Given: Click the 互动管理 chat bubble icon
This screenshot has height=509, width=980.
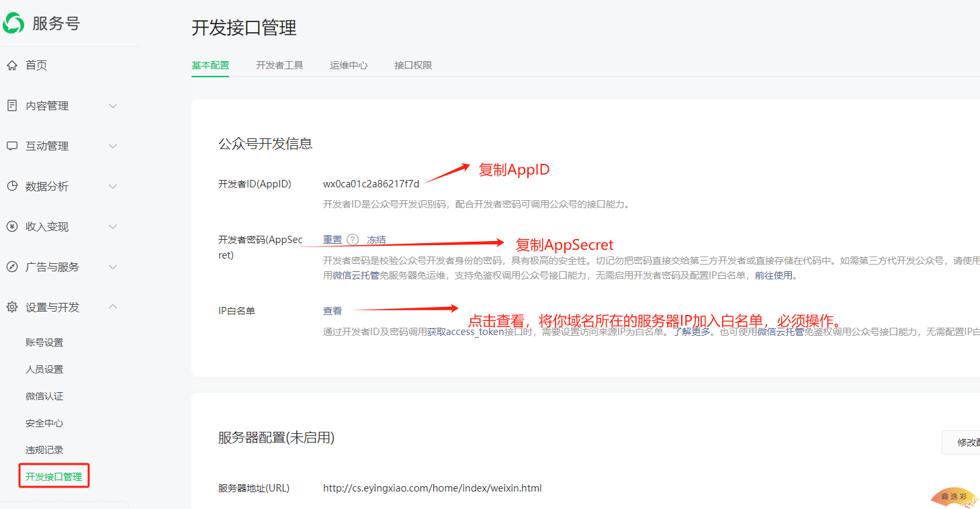Looking at the screenshot, I should [x=11, y=146].
